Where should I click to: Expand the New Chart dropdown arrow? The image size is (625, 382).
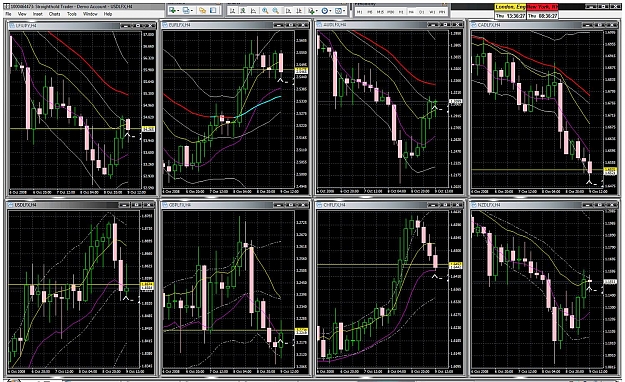point(178,11)
